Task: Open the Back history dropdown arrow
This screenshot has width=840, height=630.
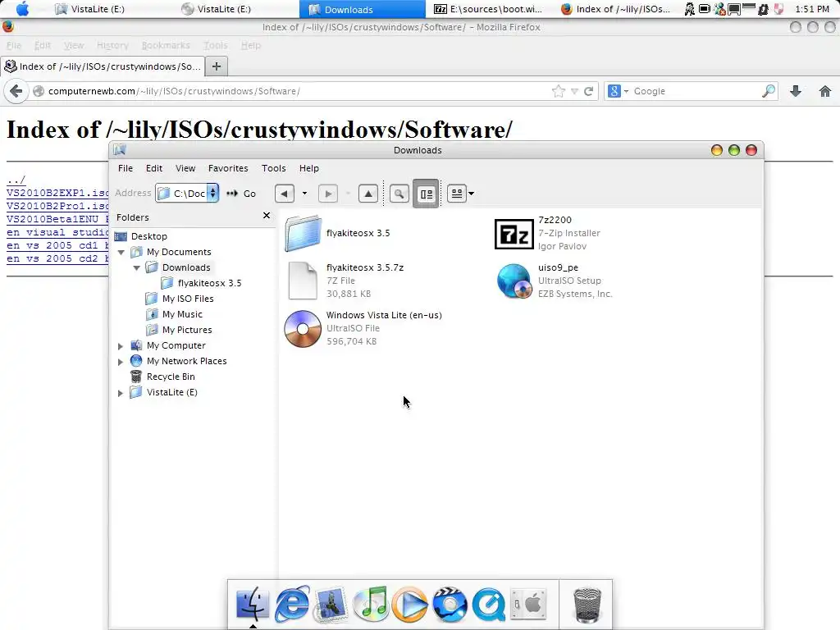Action: [x=305, y=194]
